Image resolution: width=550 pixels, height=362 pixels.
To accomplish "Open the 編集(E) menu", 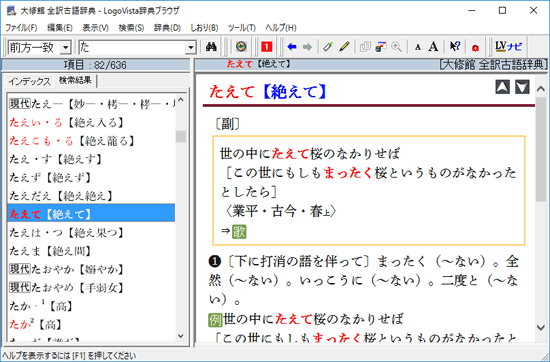I will point(60,28).
